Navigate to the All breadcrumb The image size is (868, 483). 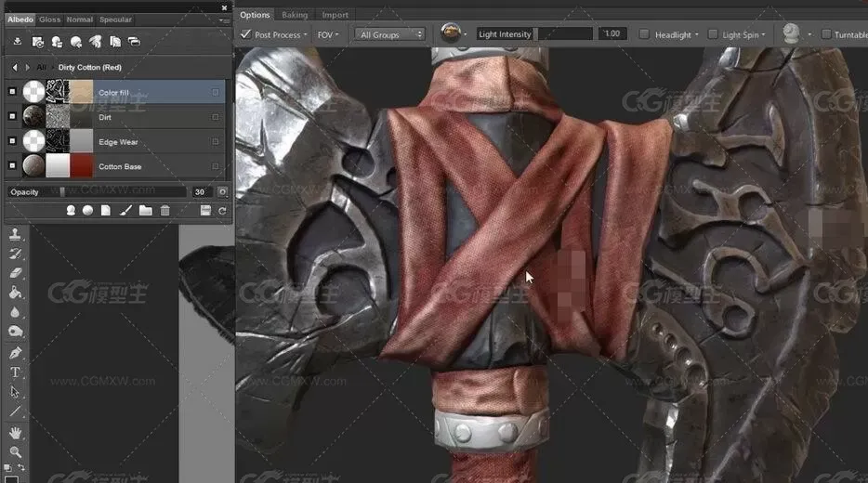point(41,68)
